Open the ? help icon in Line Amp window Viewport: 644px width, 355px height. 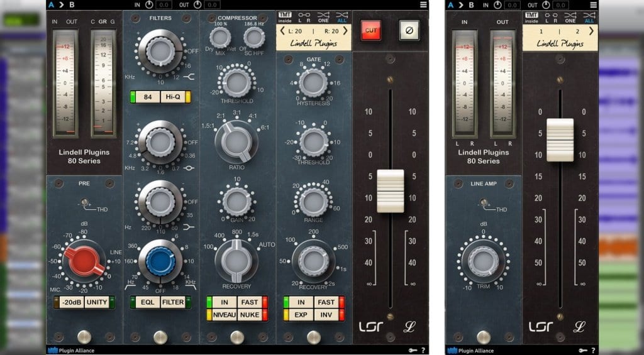coord(593,350)
